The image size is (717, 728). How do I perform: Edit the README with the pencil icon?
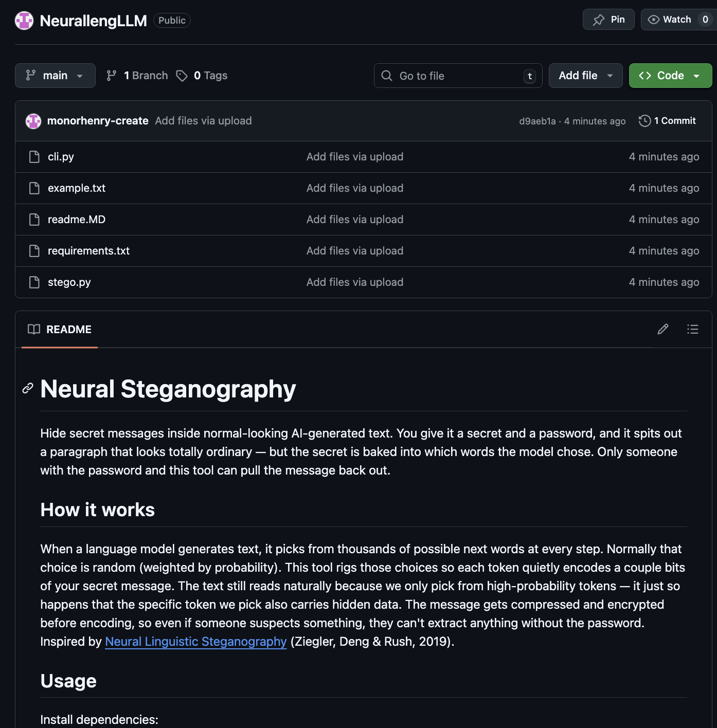(x=663, y=329)
